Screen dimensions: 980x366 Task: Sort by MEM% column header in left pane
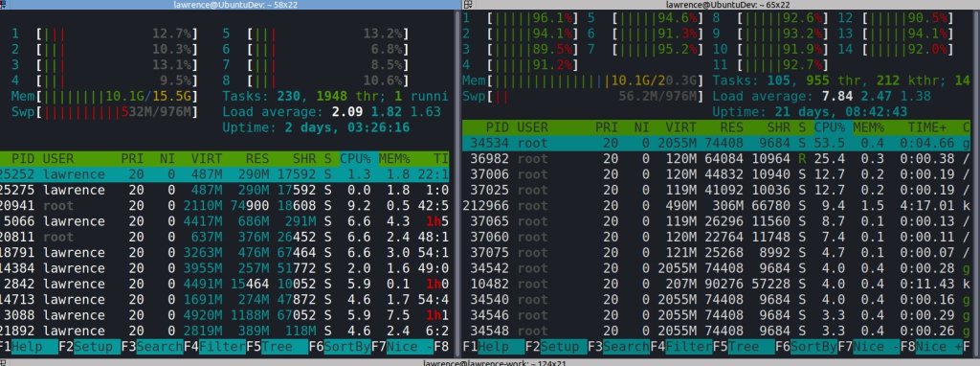pos(393,159)
